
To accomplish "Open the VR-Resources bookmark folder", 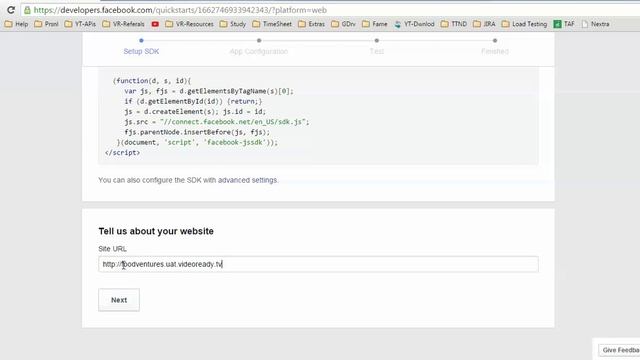I will [189, 24].
